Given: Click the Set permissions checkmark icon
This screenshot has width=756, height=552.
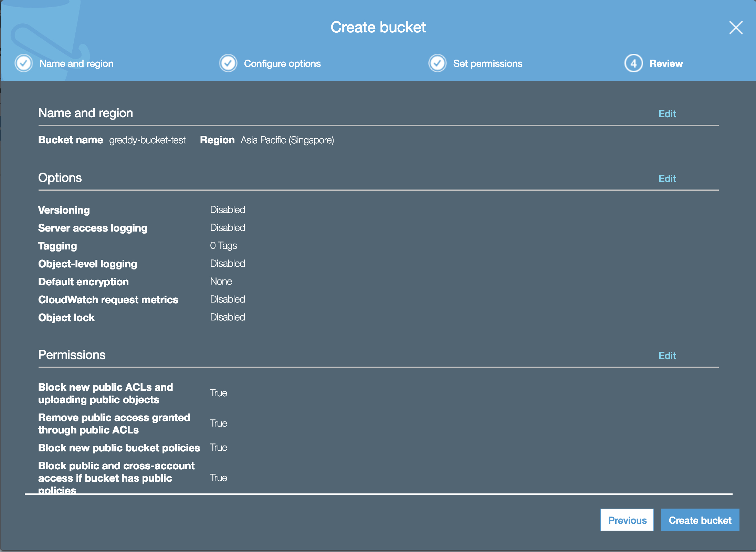Looking at the screenshot, I should [x=437, y=63].
